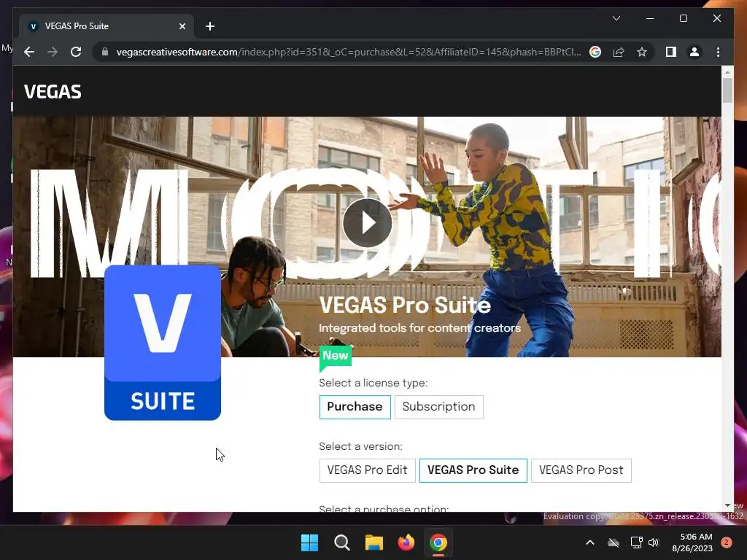Click the cloud sync icon in the system tray
This screenshot has width=747, height=560.
pyautogui.click(x=614, y=542)
